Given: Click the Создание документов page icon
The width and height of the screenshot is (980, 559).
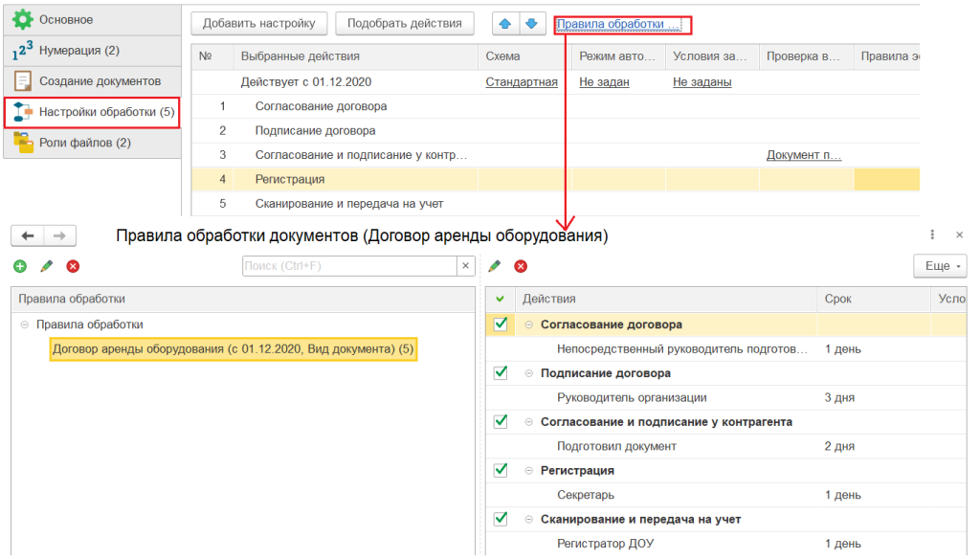Looking at the screenshot, I should (x=23, y=81).
